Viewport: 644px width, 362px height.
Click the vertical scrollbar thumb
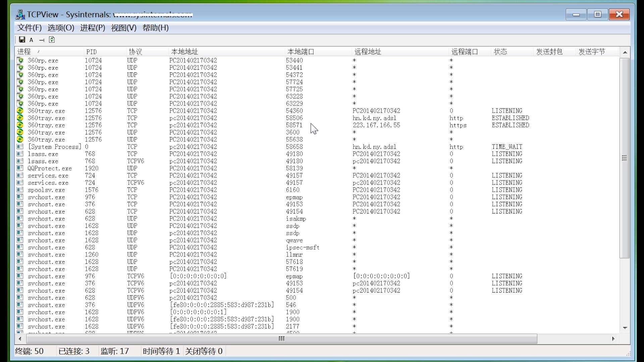pos(625,158)
